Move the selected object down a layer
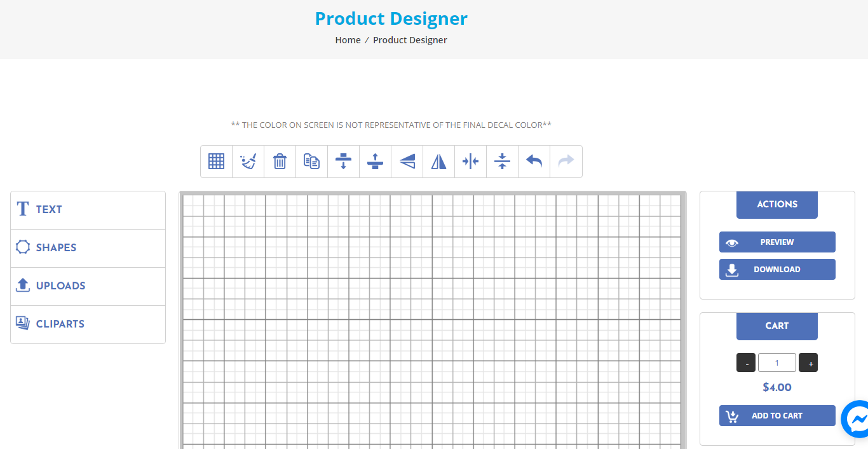Viewport: 868px width, 449px height. coord(343,161)
